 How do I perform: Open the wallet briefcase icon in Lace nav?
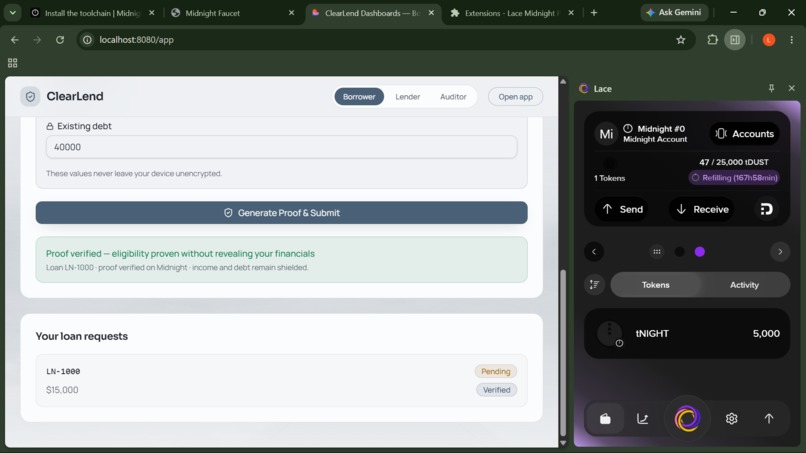(605, 419)
